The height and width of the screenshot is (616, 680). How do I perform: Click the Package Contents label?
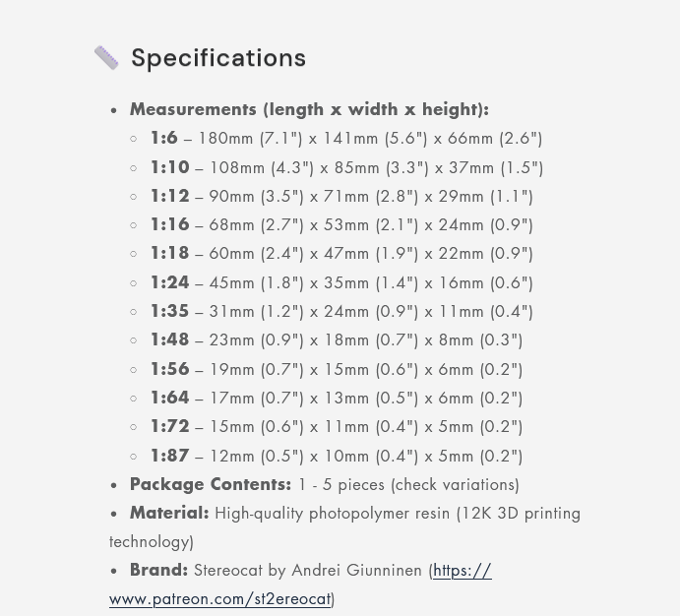(211, 484)
